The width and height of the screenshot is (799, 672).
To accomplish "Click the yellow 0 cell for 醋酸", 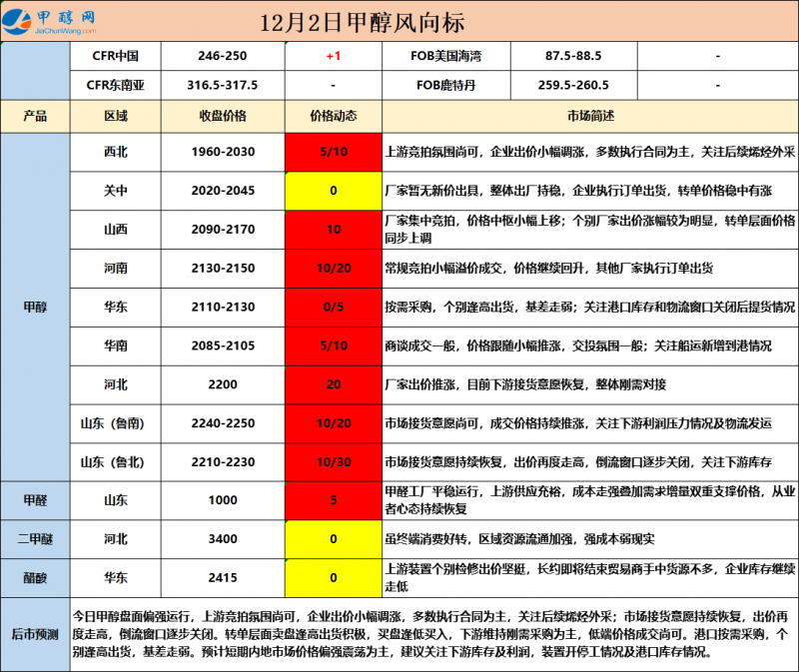I will tap(333, 577).
